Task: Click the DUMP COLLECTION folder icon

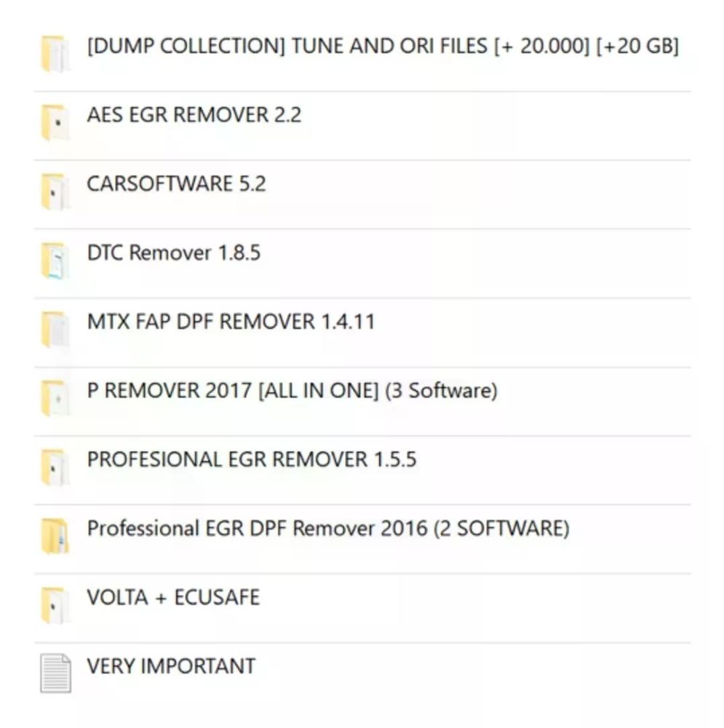Action: coord(55,54)
